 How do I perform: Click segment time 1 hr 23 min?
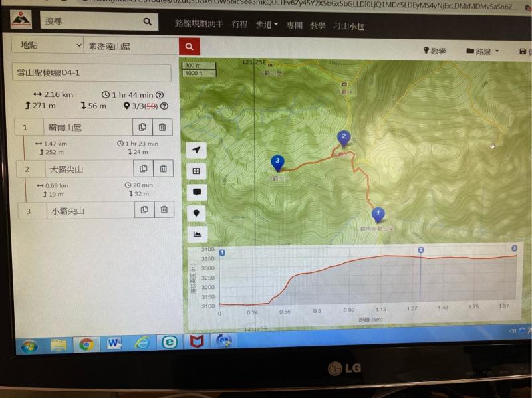[x=138, y=144]
